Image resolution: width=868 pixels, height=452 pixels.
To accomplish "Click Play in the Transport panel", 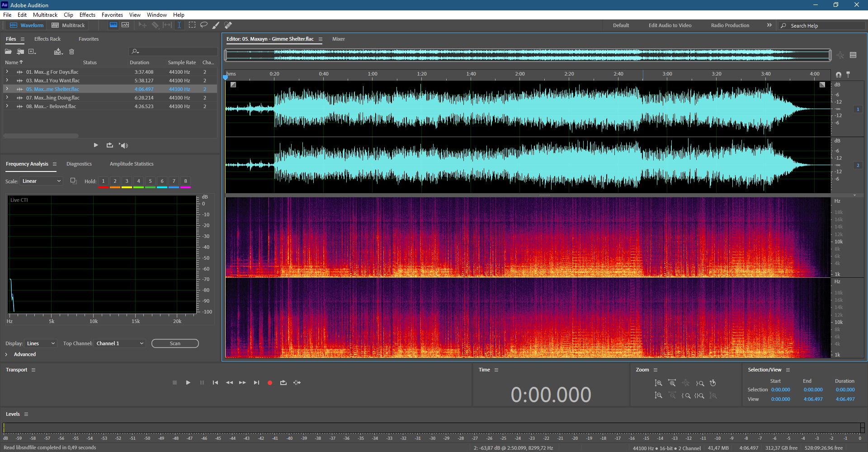I will pyautogui.click(x=188, y=383).
